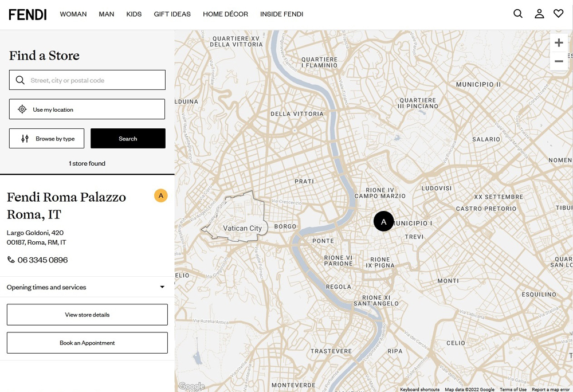Open the search icon in the header
The height and width of the screenshot is (392, 573).
[517, 13]
